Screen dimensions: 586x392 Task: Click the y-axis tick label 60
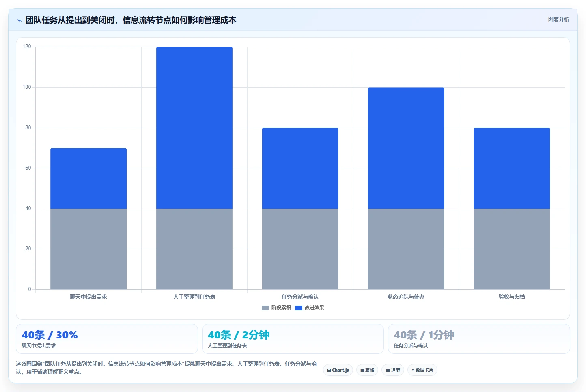28,168
